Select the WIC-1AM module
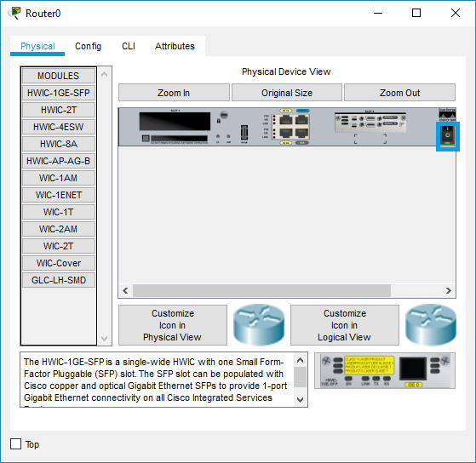This screenshot has width=476, height=463. point(58,178)
